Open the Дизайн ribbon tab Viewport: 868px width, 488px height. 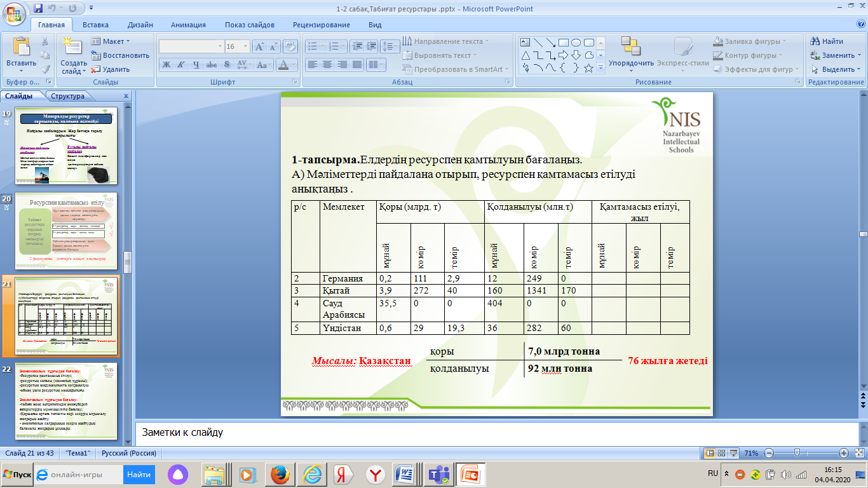click(140, 25)
